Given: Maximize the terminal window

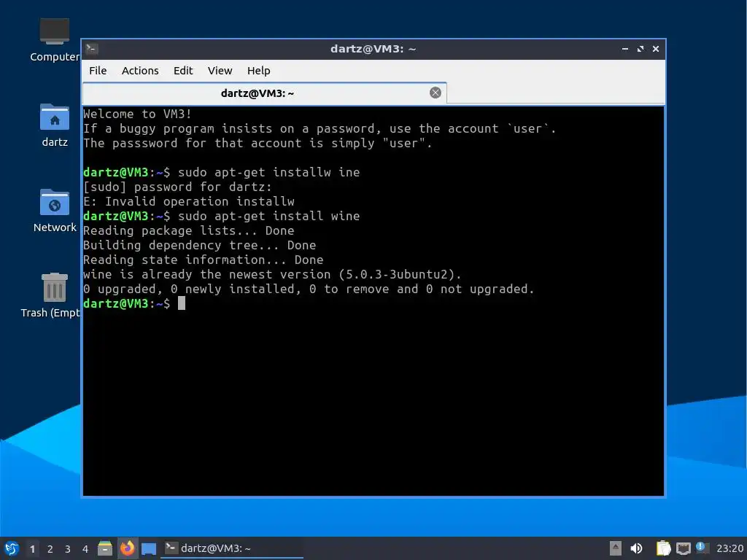Looking at the screenshot, I should [640, 49].
